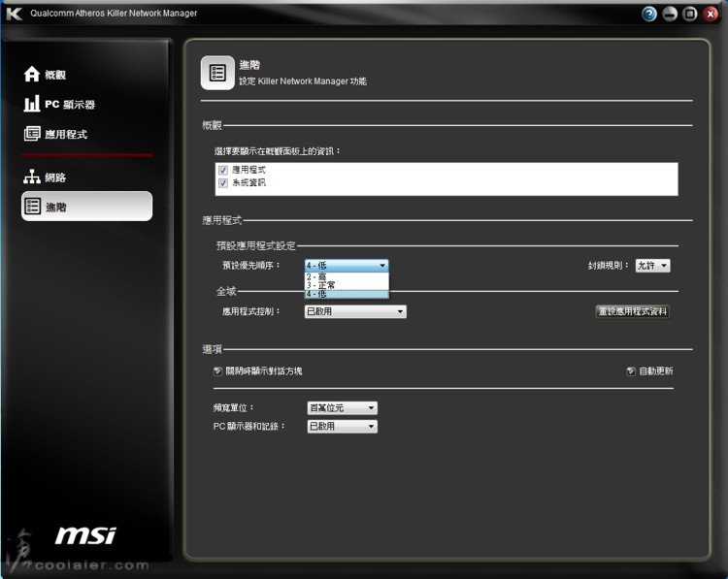Switch to PC 顯示器 sidebar label
Screen dimensions: 728x579
pyautogui.click(x=70, y=105)
